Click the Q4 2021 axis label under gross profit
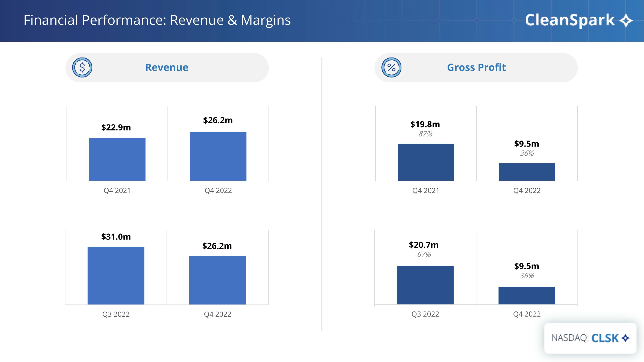 [x=425, y=191]
